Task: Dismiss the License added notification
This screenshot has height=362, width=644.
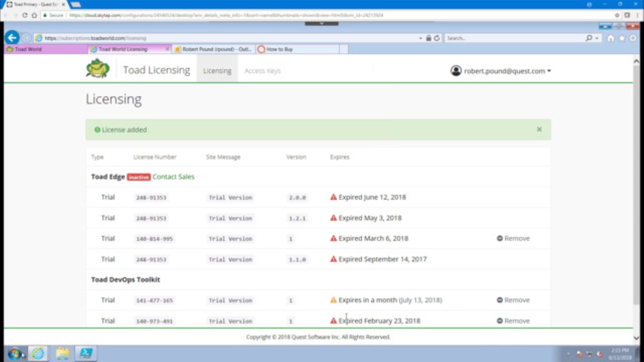Action: [539, 129]
